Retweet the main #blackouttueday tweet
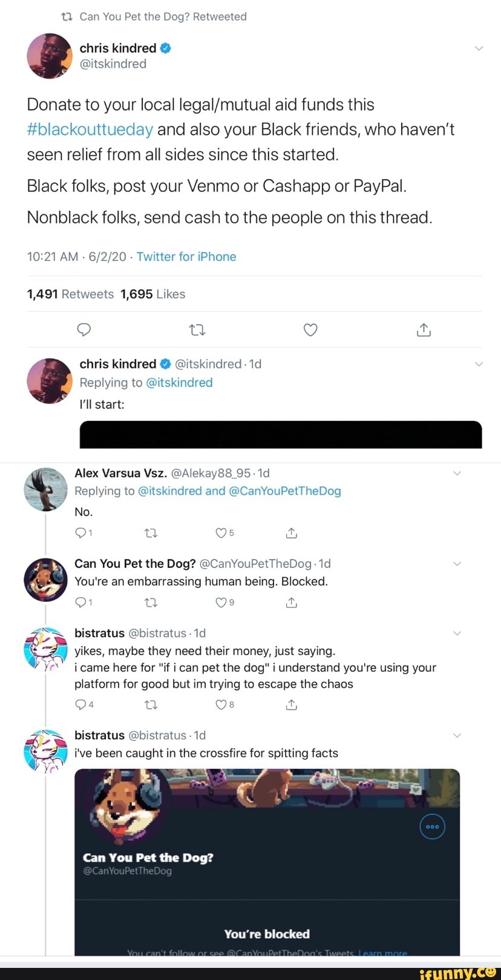Viewport: 501px width, 980px height. [197, 330]
